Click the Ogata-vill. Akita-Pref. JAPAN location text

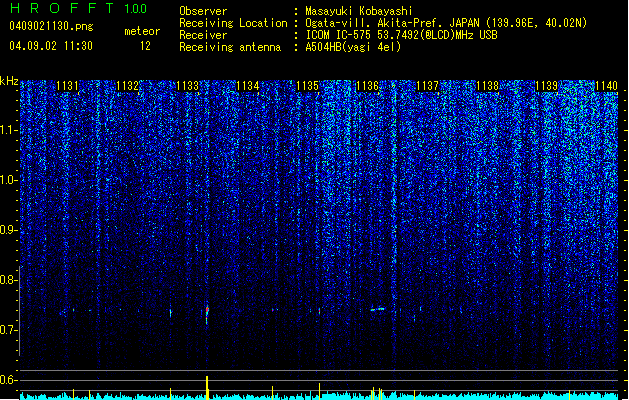446,23
